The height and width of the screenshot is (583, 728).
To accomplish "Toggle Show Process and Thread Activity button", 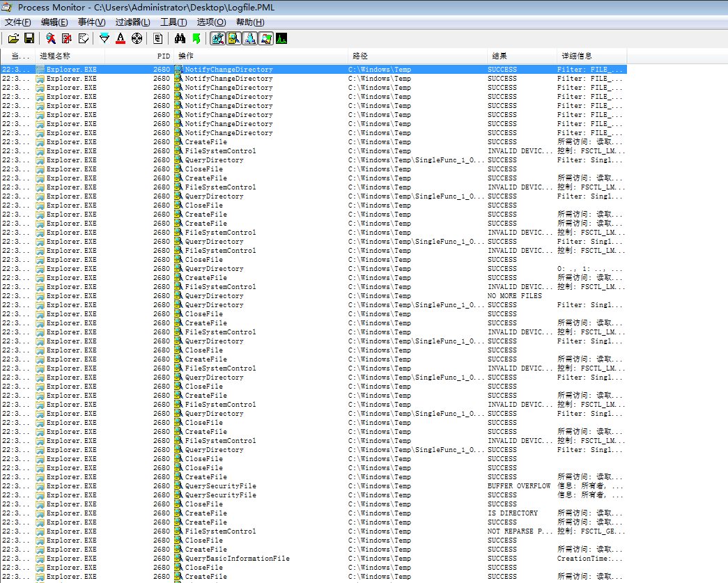I will click(266, 38).
